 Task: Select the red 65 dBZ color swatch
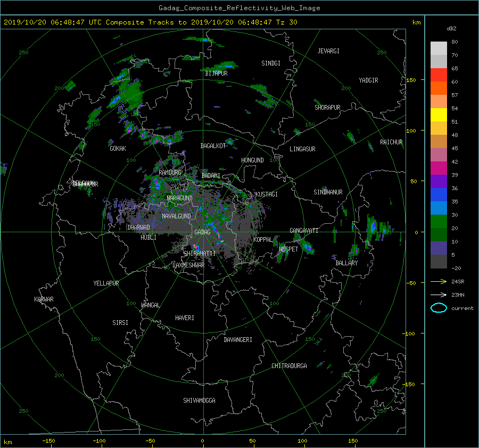pyautogui.click(x=439, y=75)
